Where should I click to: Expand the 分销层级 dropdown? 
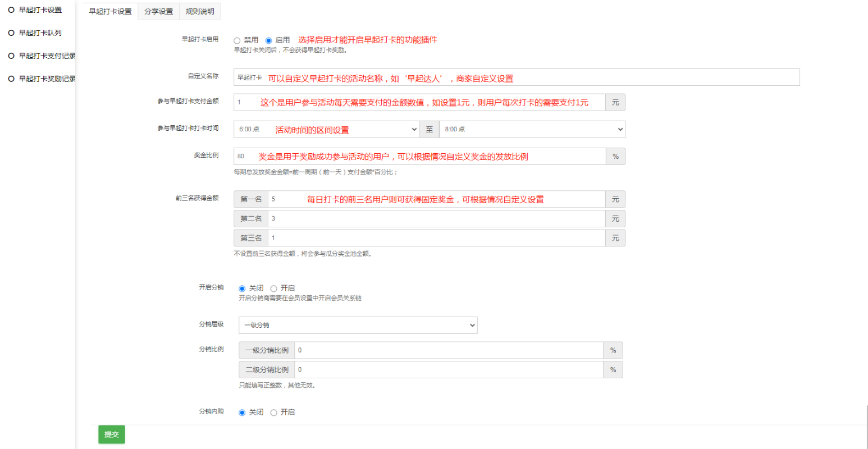[358, 326]
